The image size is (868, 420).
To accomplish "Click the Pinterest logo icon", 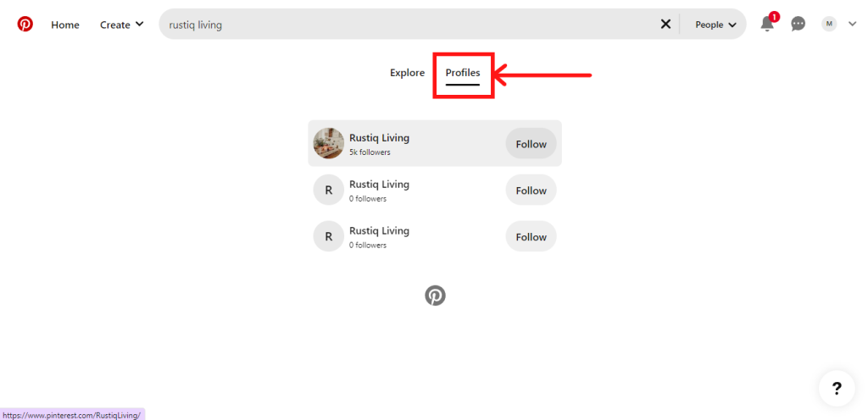I will 25,25.
